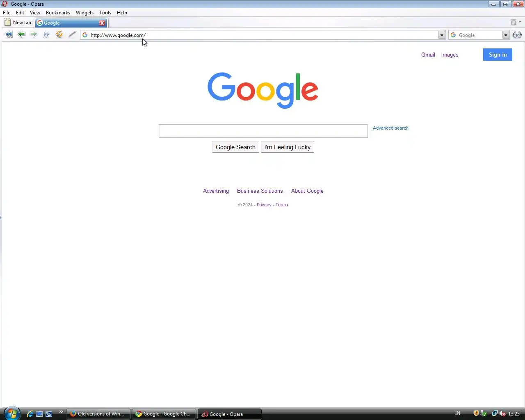Click the security shield tray icon
Screen dimensions: 525x420
point(476,413)
